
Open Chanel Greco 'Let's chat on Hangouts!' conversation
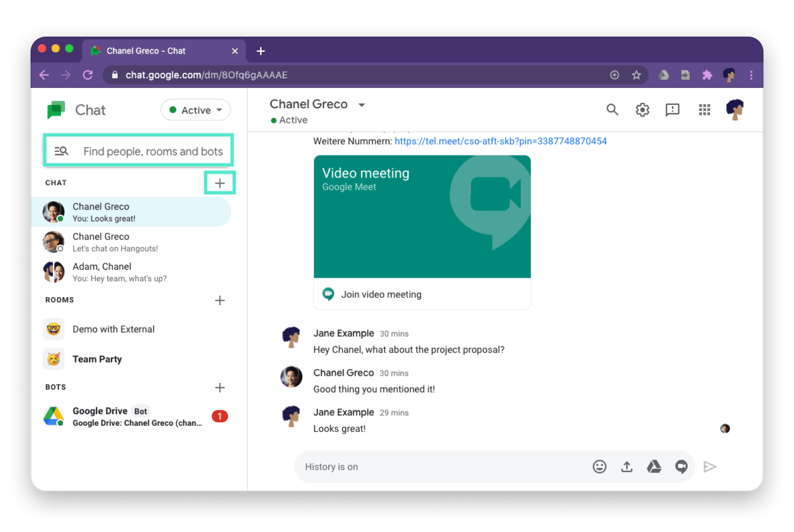click(x=131, y=242)
